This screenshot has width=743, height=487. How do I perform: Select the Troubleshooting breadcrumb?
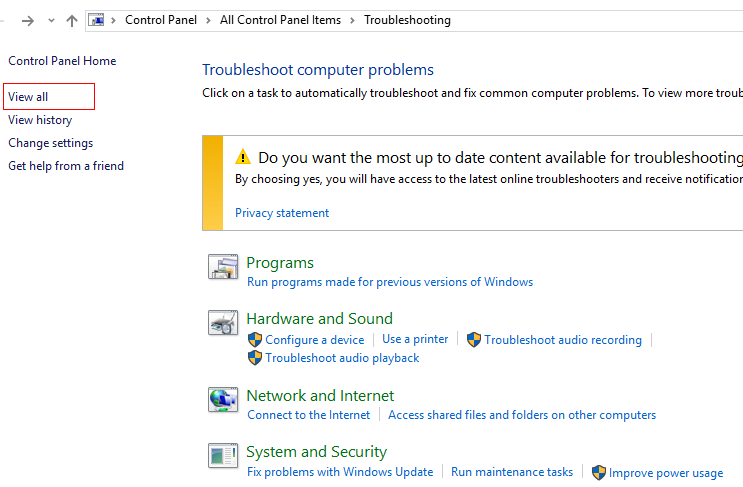(x=407, y=20)
